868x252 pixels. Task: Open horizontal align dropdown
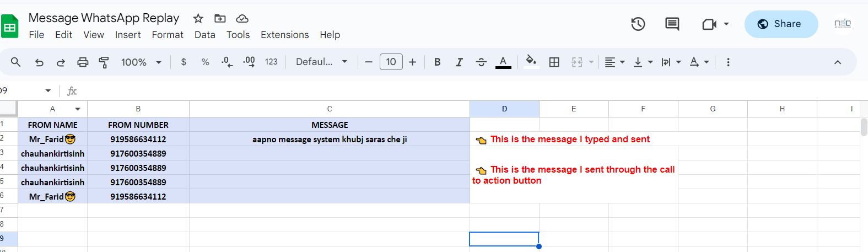pos(614,62)
